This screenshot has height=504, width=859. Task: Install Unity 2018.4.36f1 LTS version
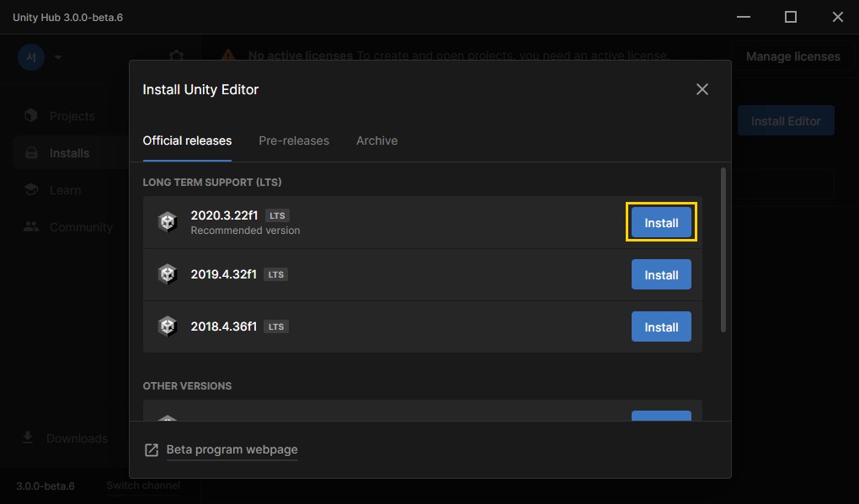click(x=661, y=326)
